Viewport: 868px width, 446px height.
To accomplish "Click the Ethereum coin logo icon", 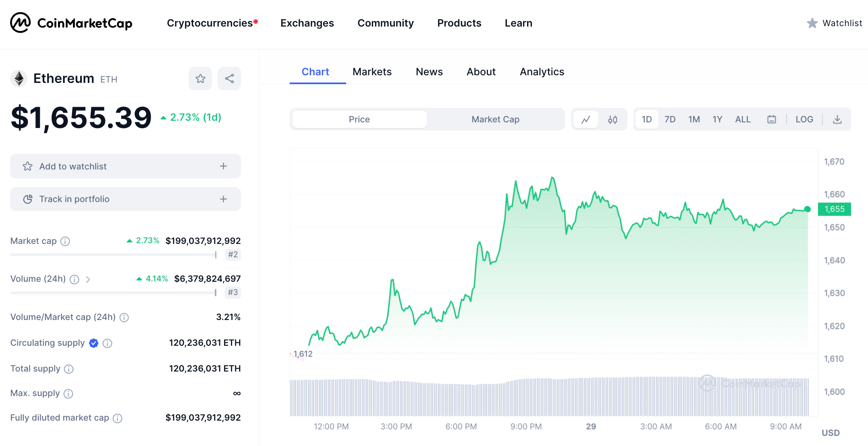I will (x=19, y=78).
